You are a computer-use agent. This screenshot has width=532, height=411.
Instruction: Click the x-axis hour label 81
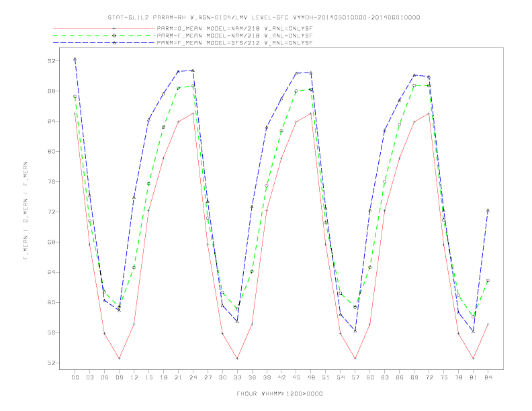click(474, 377)
